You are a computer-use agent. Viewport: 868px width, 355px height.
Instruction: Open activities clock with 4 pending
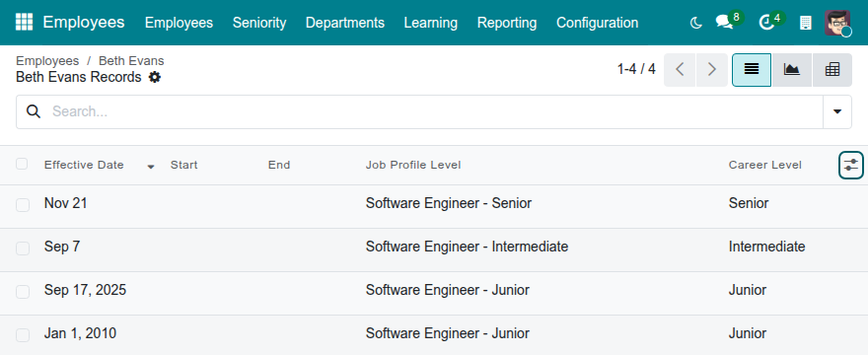pos(766,23)
